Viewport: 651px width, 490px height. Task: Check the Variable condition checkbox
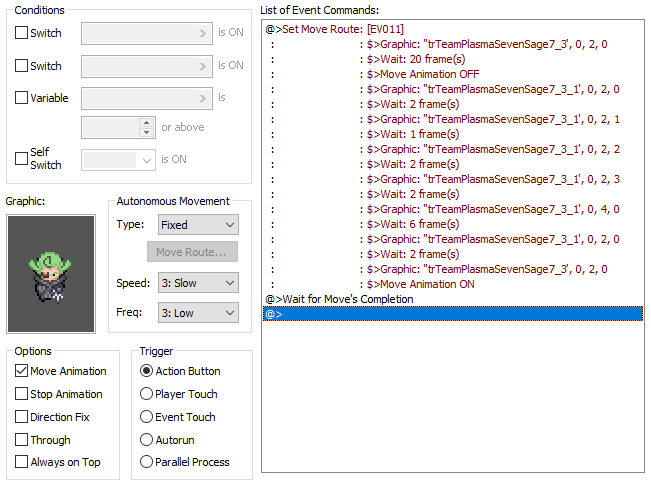22,98
